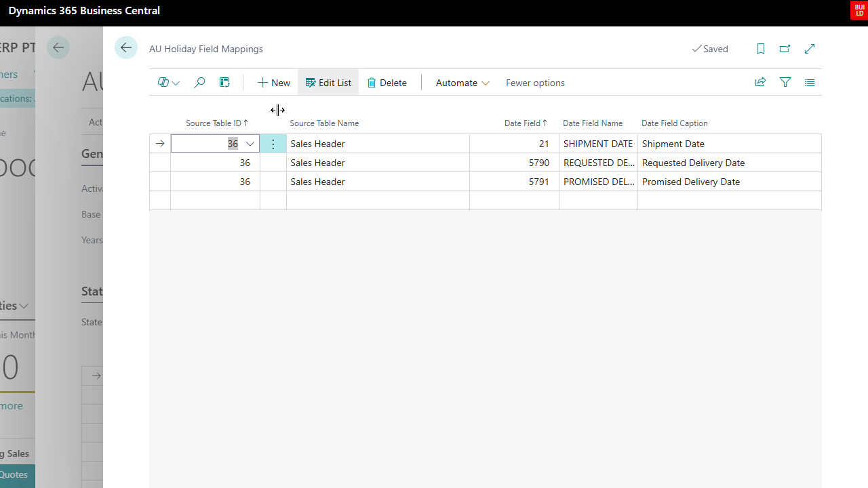This screenshot has width=868, height=488.
Task: Go back from AU Holiday Field Mappings
Action: click(x=126, y=48)
